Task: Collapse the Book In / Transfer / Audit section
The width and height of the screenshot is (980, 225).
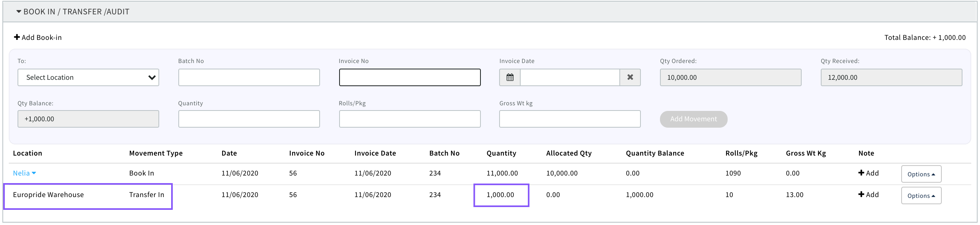Action: click(x=19, y=12)
